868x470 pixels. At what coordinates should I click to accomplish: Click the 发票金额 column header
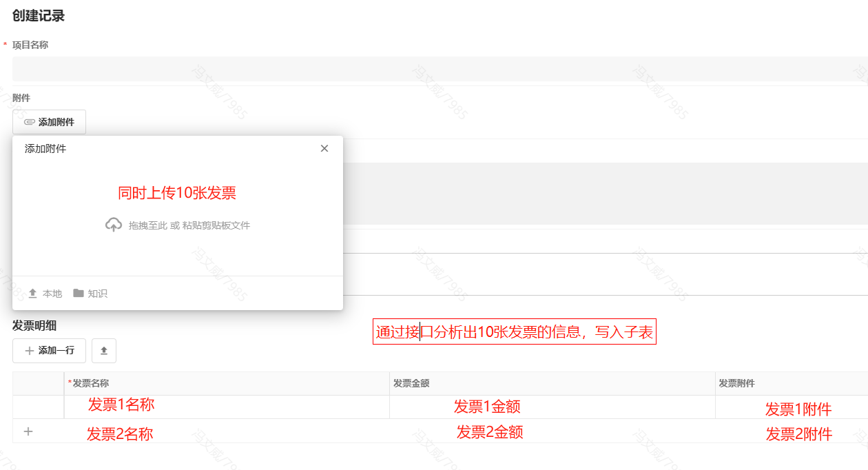click(x=552, y=383)
